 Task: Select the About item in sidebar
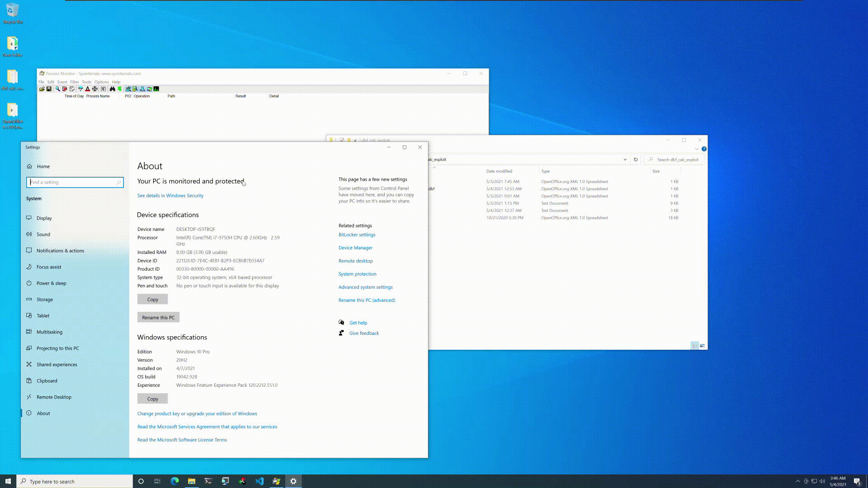point(43,413)
